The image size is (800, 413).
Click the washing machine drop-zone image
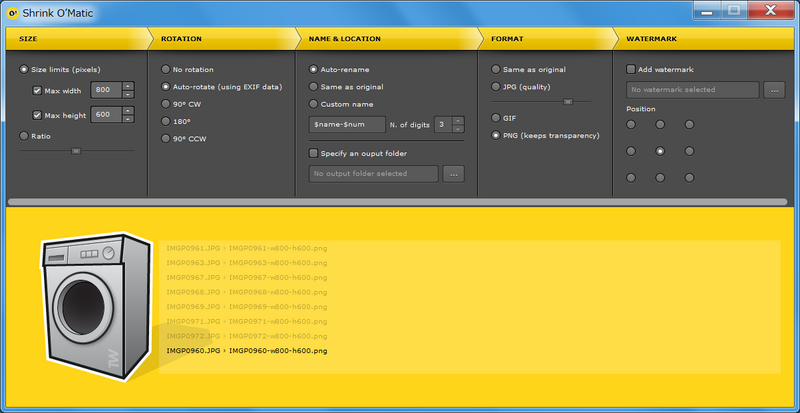tap(96, 307)
